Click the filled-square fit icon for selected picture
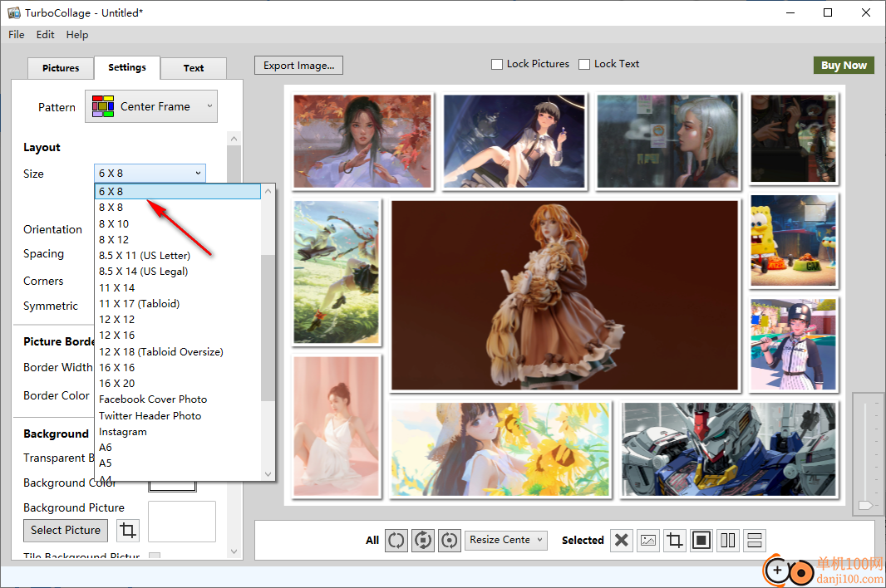The width and height of the screenshot is (886, 588). click(x=701, y=540)
